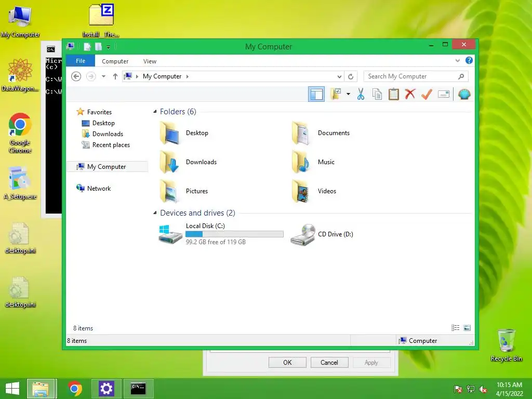Click the OK button in dialog behind
The height and width of the screenshot is (399, 532).
click(287, 362)
